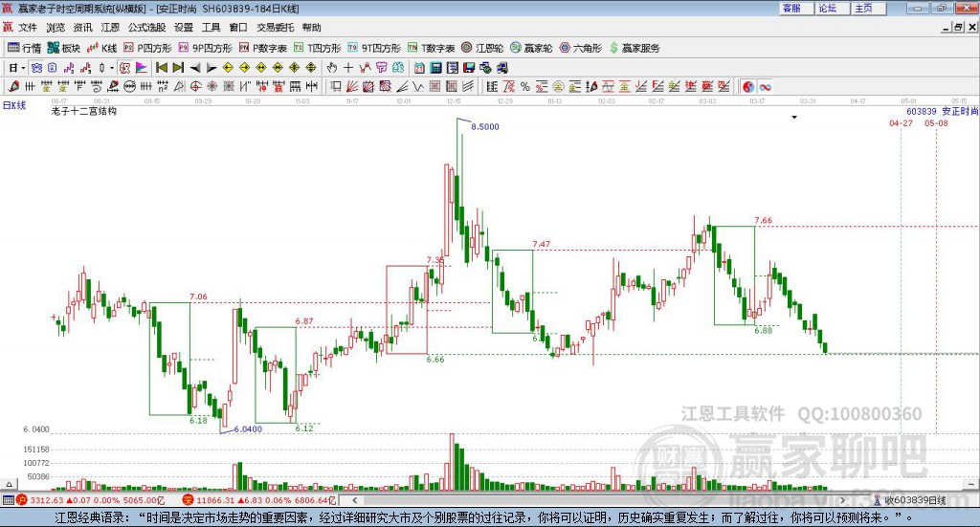Click the red floppy disk save icon
980x527 pixels.
click(x=469, y=68)
